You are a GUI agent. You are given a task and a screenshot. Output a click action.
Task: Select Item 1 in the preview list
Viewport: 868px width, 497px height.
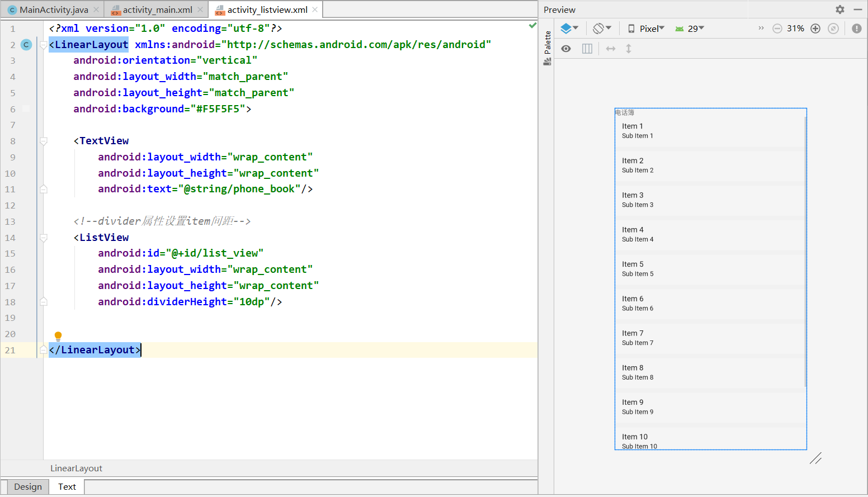(x=710, y=131)
